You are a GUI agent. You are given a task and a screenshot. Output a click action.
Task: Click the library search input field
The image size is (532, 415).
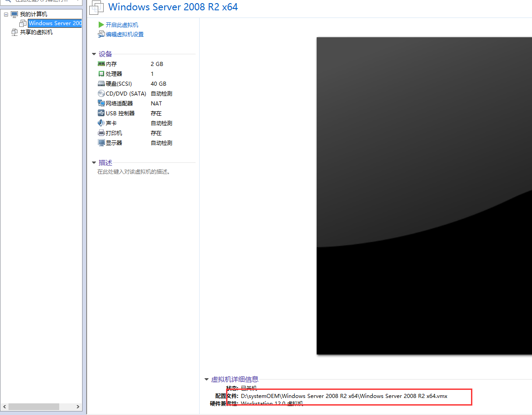coord(41,1)
